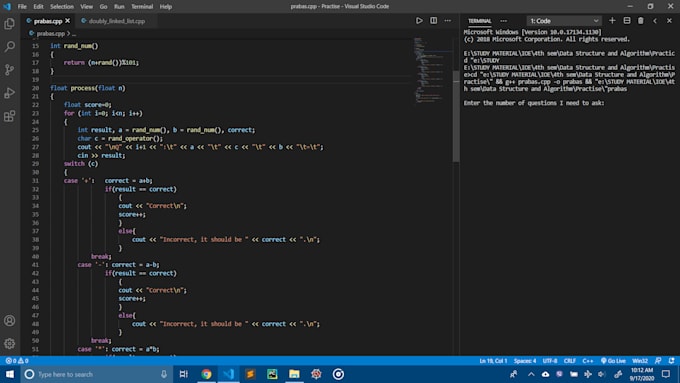This screenshot has width=680, height=383.
Task: Run the code with the play icon
Action: (x=419, y=21)
